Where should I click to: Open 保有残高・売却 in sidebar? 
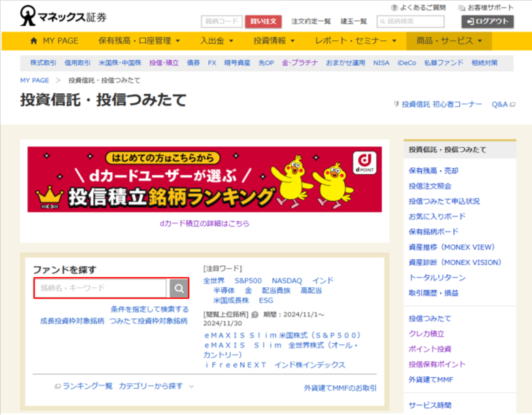(433, 171)
